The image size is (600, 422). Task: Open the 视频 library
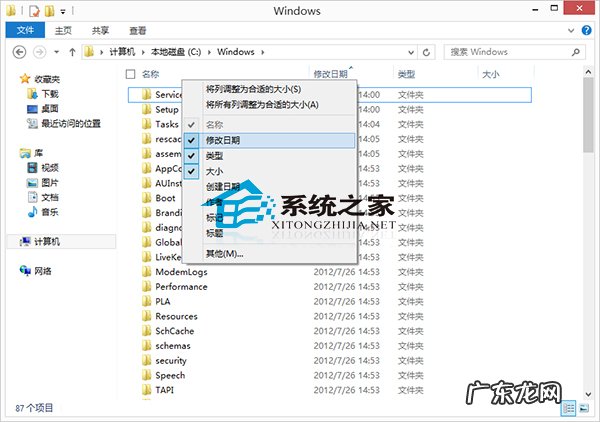(50, 168)
